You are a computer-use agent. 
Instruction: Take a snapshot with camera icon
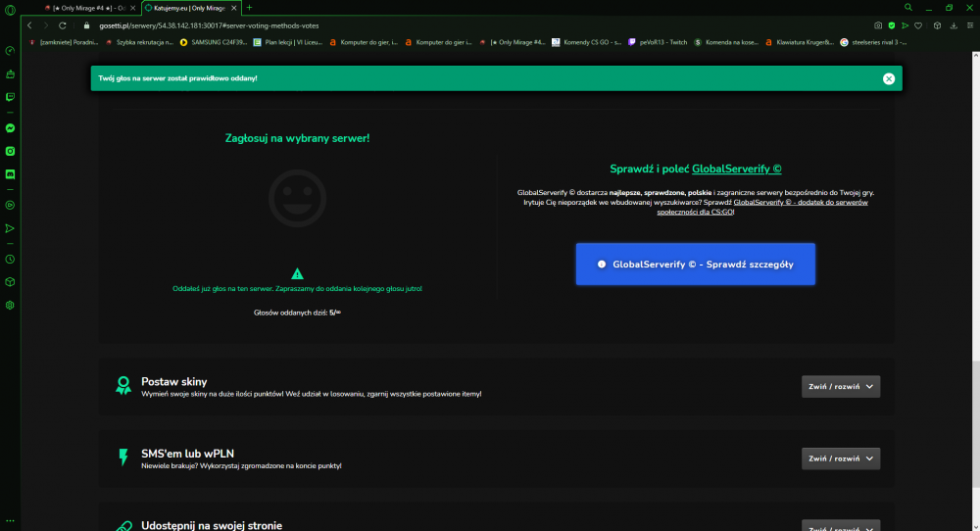878,25
